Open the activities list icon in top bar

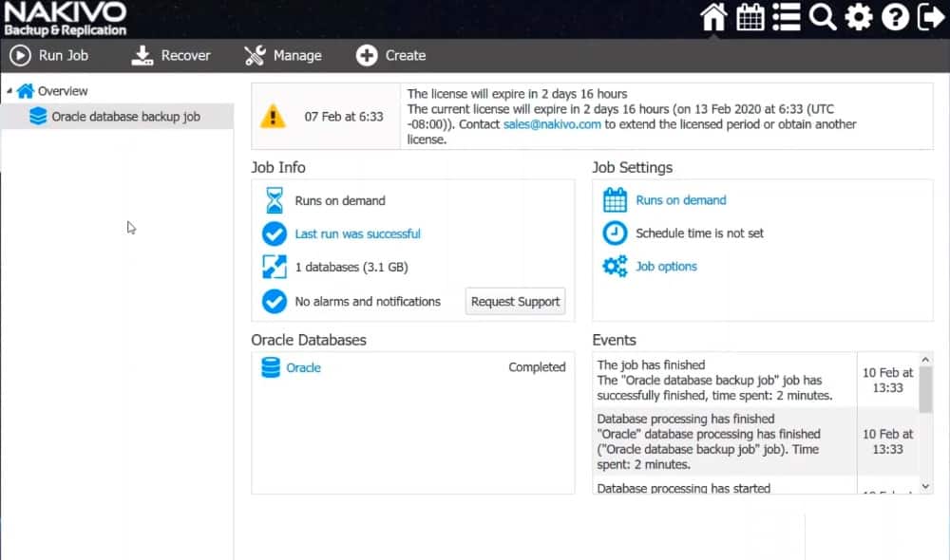(786, 17)
